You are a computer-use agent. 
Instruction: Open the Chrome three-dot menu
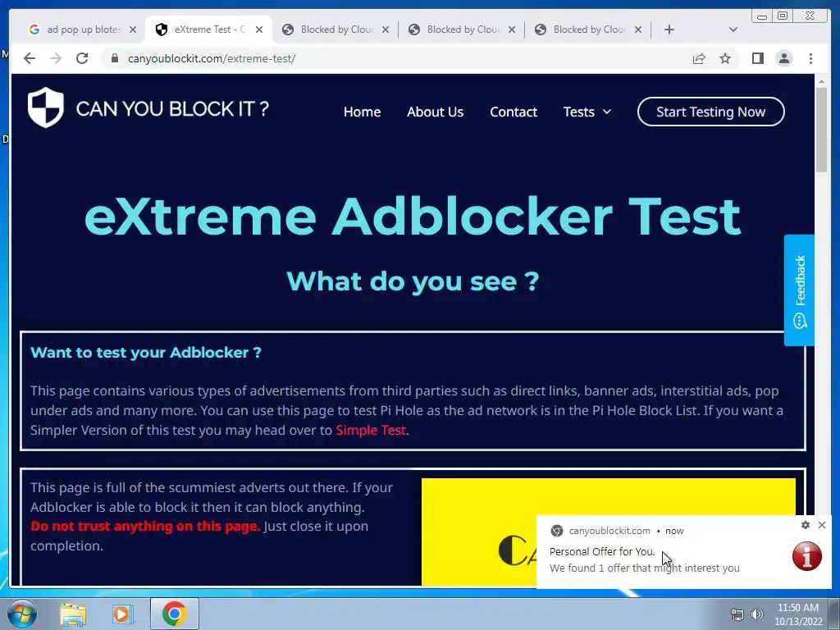(810, 58)
